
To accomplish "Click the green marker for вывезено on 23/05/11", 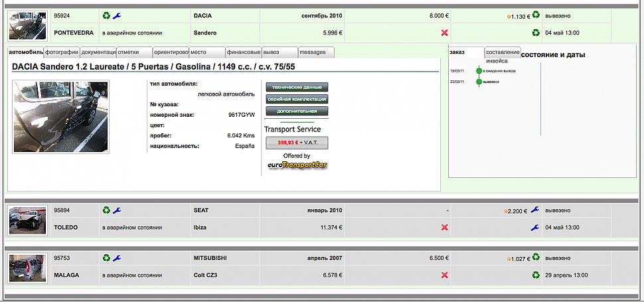I will pos(479,82).
